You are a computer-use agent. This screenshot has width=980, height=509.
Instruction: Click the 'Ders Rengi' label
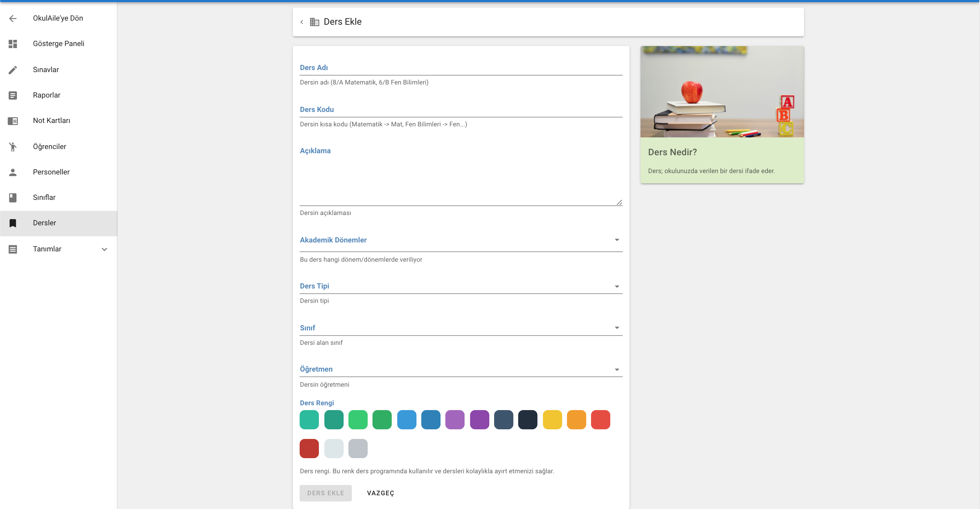point(316,403)
